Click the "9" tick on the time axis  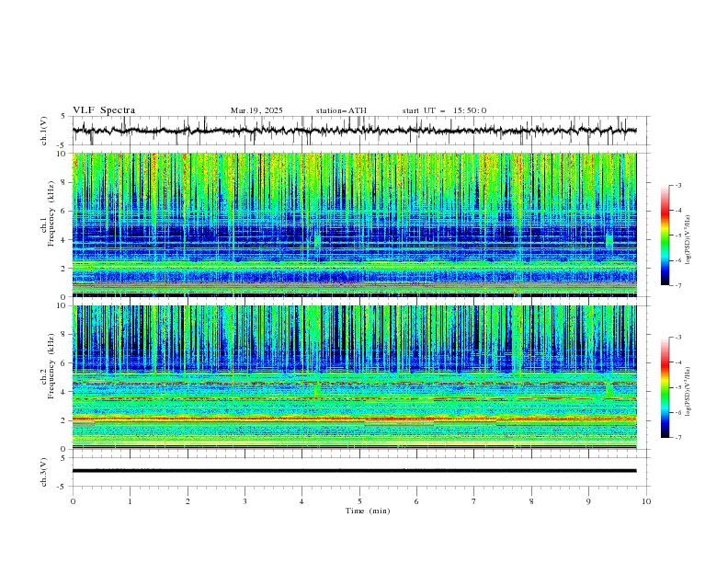(588, 501)
